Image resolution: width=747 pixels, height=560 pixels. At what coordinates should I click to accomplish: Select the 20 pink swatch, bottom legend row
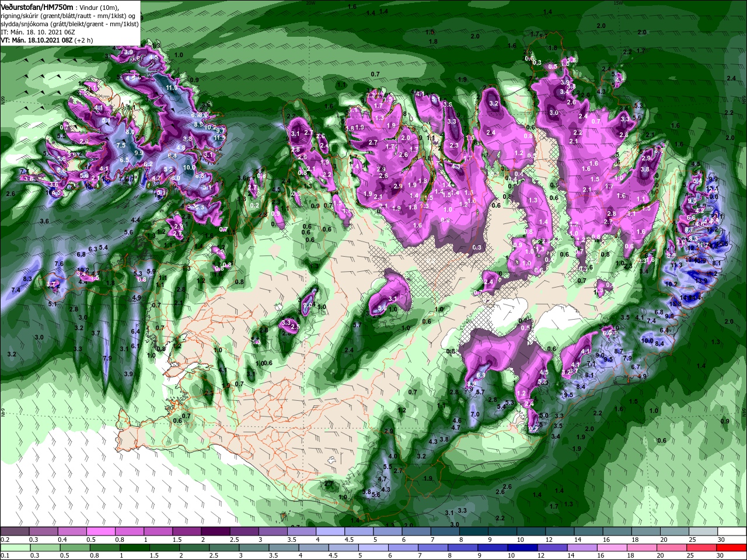[672, 548]
